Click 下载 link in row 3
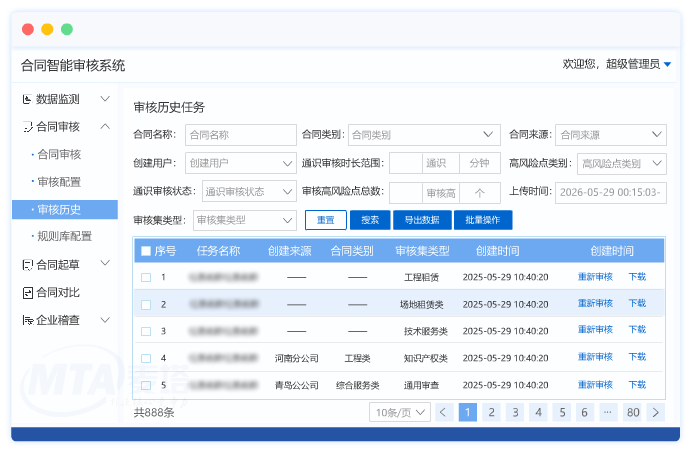690x450 pixels. [x=637, y=329]
